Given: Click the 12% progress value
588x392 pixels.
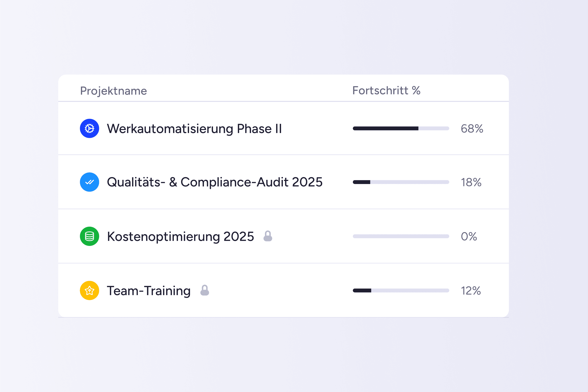Looking at the screenshot, I should (x=471, y=291).
